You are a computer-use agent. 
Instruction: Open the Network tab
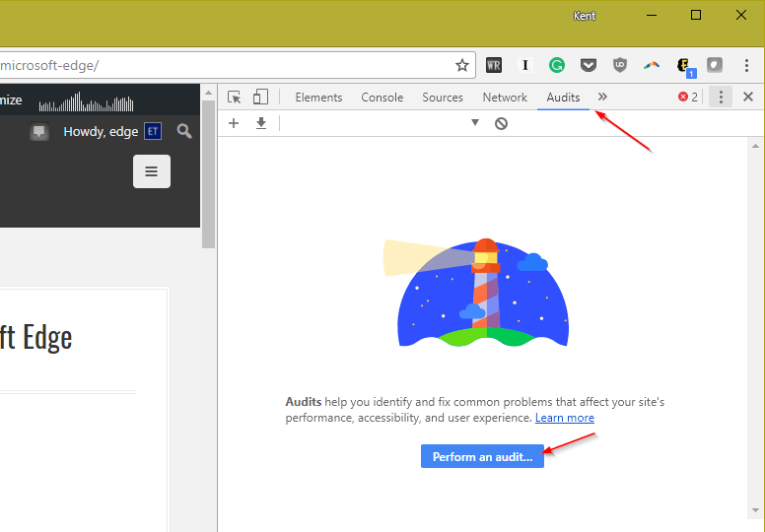click(x=505, y=98)
